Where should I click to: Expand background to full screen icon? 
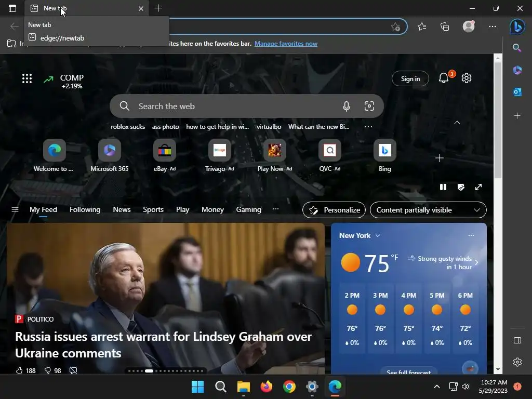click(x=478, y=187)
